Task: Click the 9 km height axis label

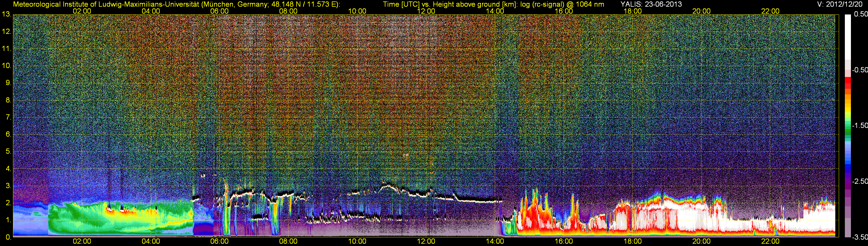Action: tap(8, 83)
